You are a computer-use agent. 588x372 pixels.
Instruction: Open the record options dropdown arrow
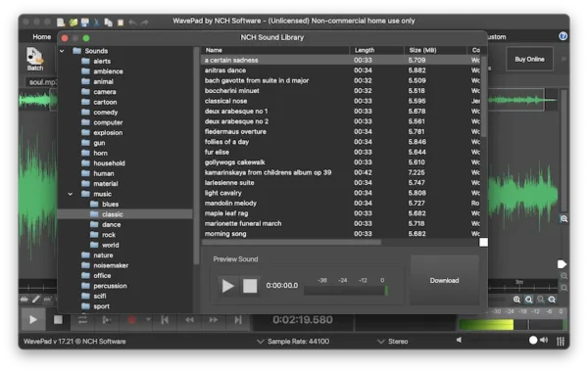point(148,319)
